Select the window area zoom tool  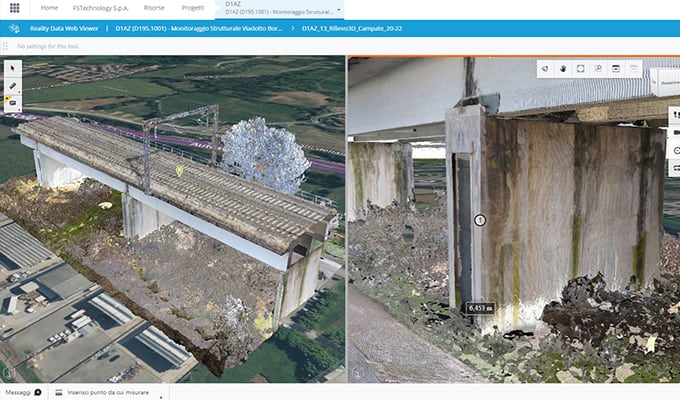598,69
